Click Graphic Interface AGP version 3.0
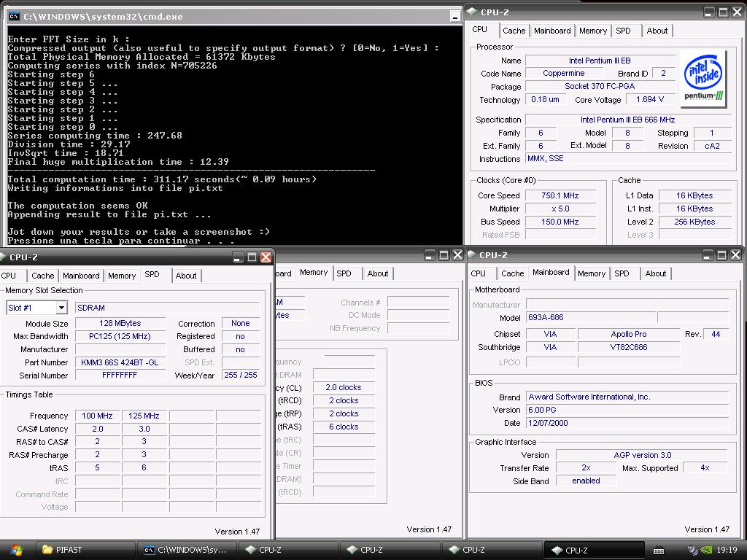The width and height of the screenshot is (747, 560). (x=642, y=455)
